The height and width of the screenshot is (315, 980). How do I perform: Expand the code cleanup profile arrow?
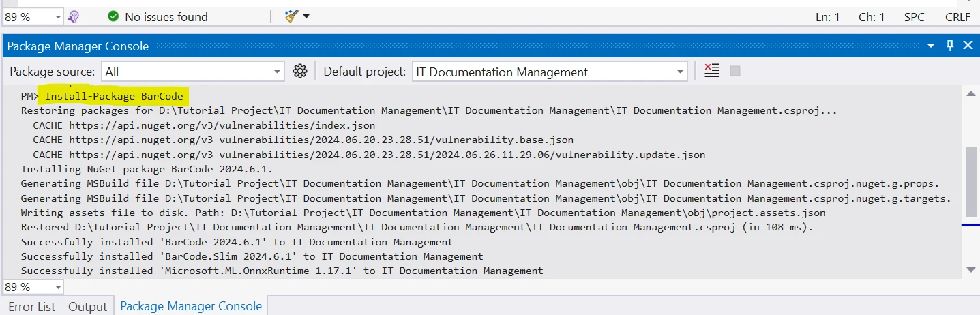tap(306, 16)
